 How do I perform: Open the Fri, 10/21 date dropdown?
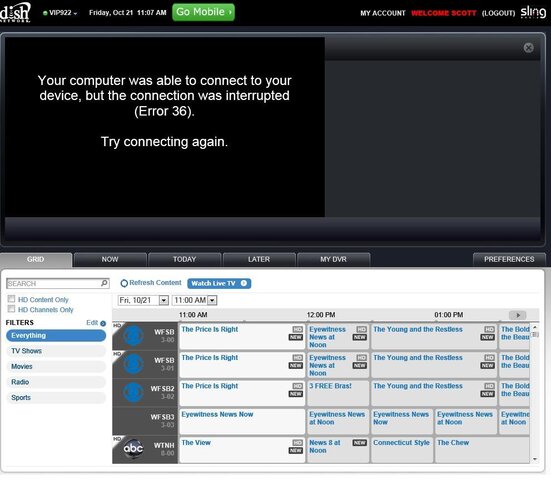[x=164, y=300]
